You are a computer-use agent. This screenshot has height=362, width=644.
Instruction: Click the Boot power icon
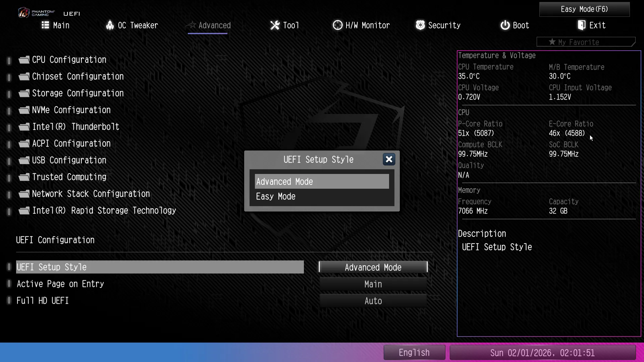point(505,25)
